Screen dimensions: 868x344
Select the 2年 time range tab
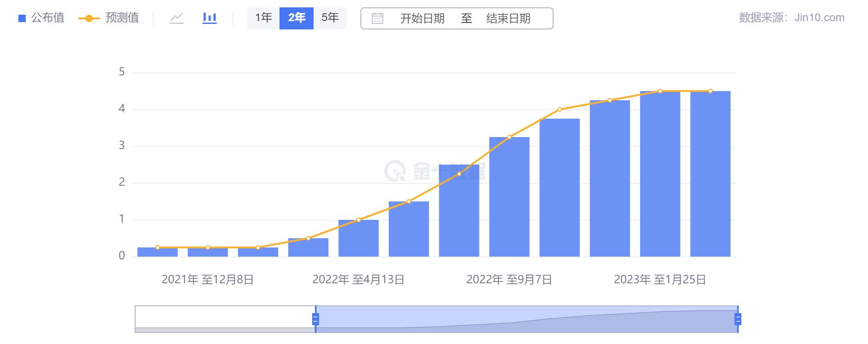(x=297, y=18)
